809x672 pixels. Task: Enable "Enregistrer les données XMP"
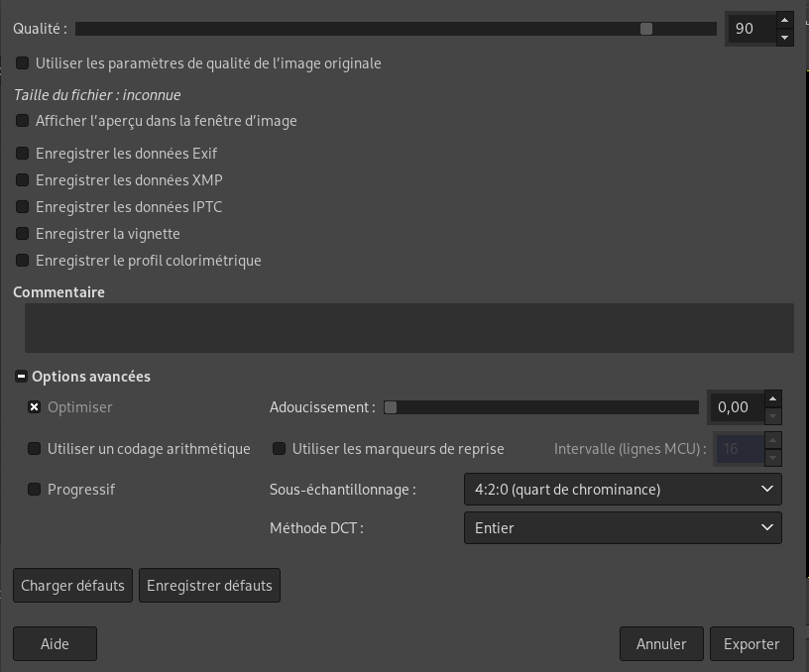(21, 179)
